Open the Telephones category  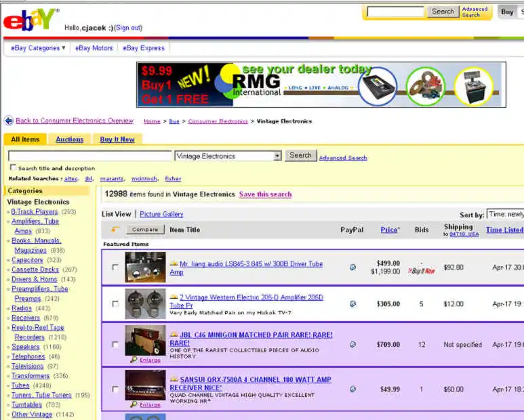point(28,356)
